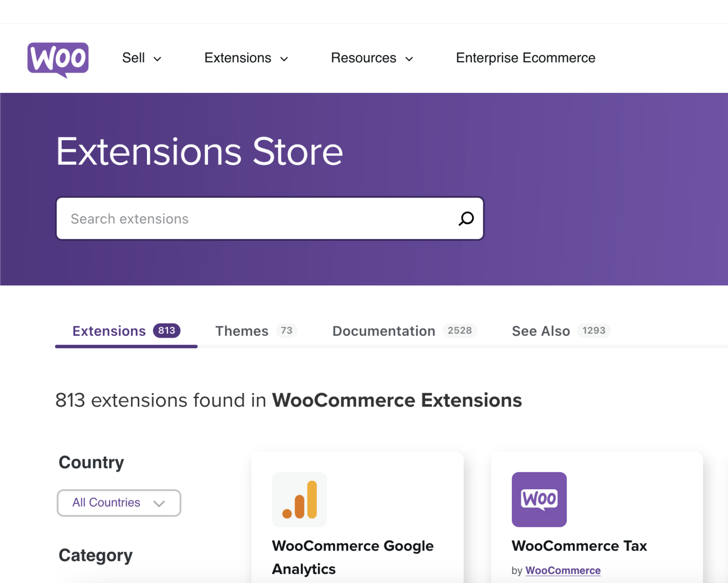Open Enterprise Ecommerce page
The width and height of the screenshot is (728, 583).
526,58
